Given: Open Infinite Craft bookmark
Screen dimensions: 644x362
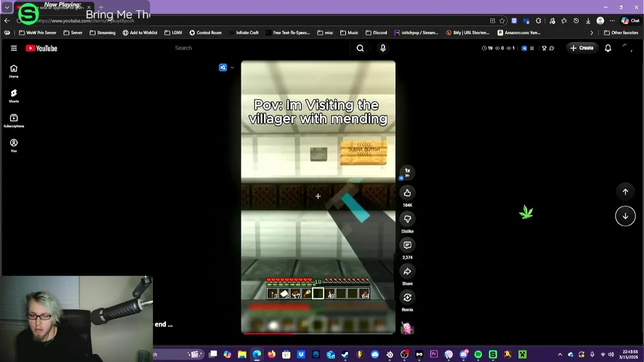Looking at the screenshot, I should 244,33.
